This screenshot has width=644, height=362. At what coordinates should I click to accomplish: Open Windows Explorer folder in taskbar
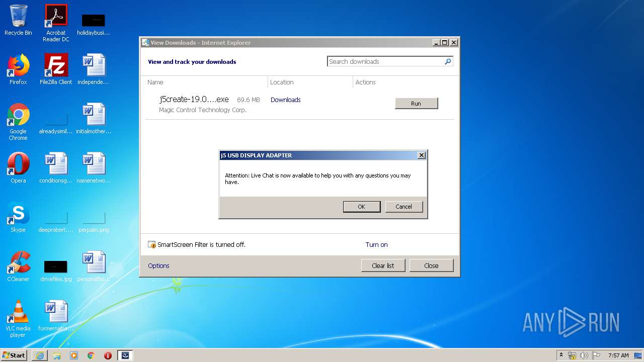pyautogui.click(x=57, y=355)
